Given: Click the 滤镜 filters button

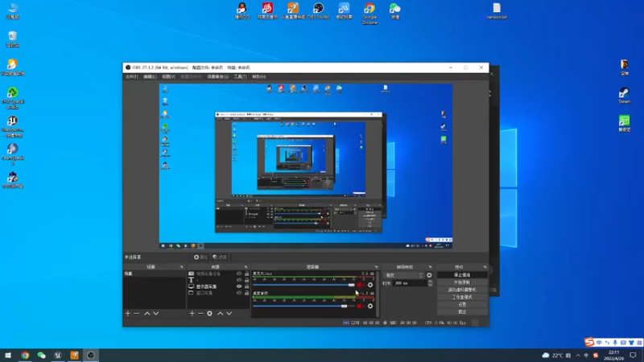Looking at the screenshot, I should (220, 257).
